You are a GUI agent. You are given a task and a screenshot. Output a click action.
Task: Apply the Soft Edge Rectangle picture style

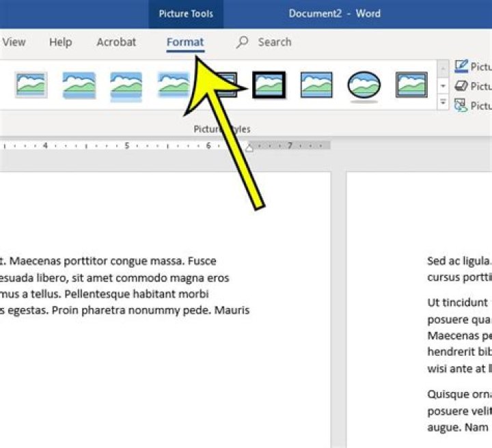pos(174,85)
